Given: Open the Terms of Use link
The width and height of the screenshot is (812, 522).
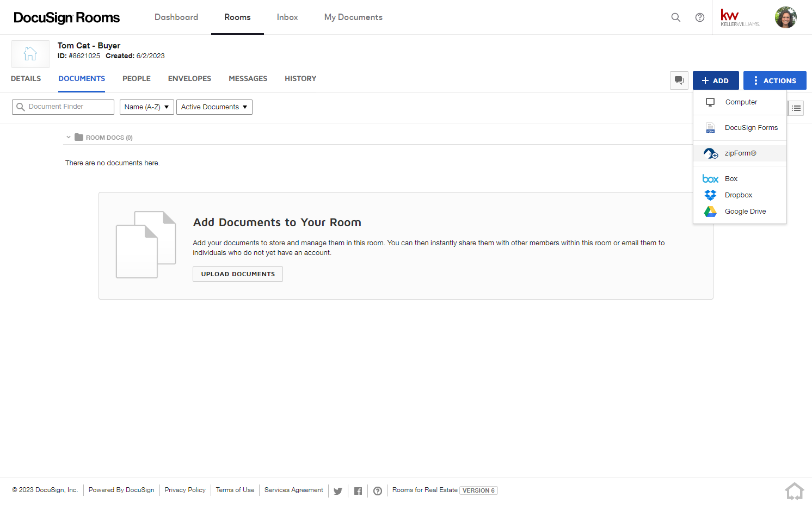Looking at the screenshot, I should pos(235,490).
